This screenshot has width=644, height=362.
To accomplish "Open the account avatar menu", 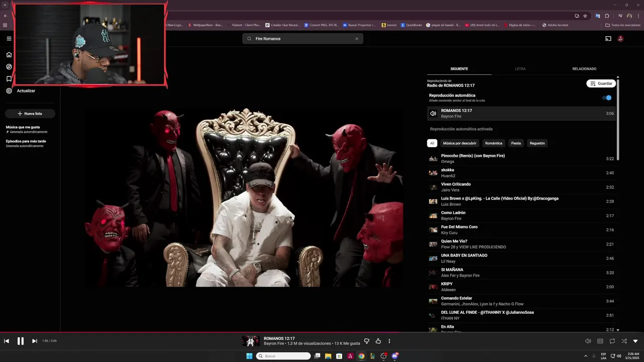I will [x=621, y=39].
